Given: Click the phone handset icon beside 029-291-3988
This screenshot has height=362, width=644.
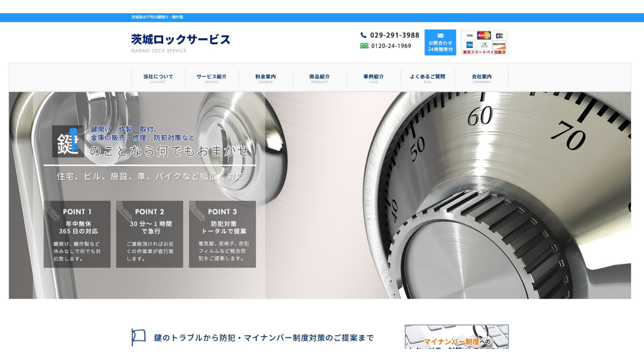Looking at the screenshot, I should [x=363, y=35].
